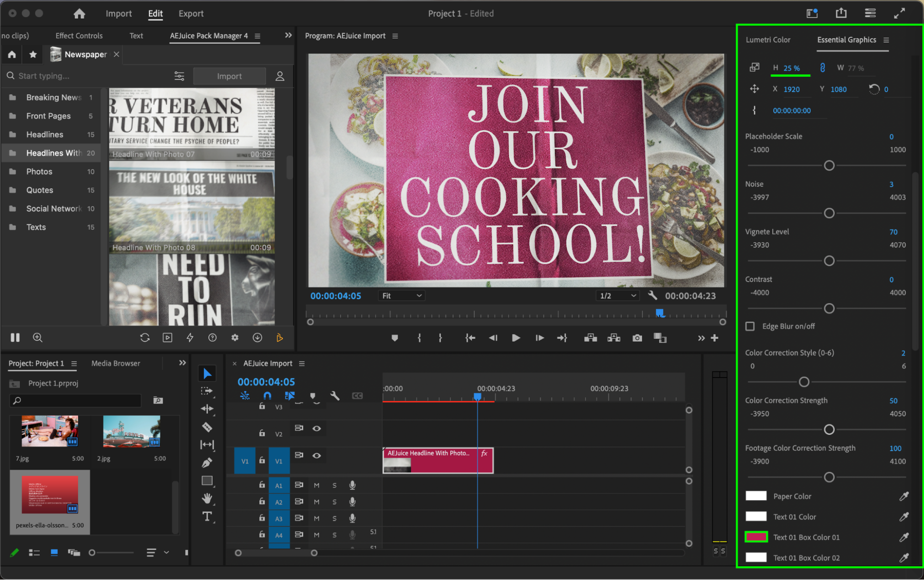Click the Text 01 Box Color 01 swatch
Screen dimensions: 924x580
(x=756, y=537)
